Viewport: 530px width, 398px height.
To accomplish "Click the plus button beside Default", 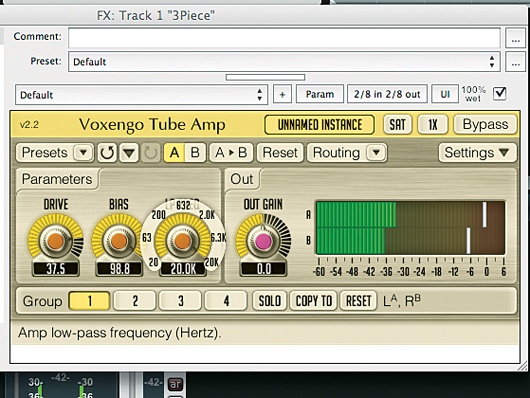I will pos(282,94).
